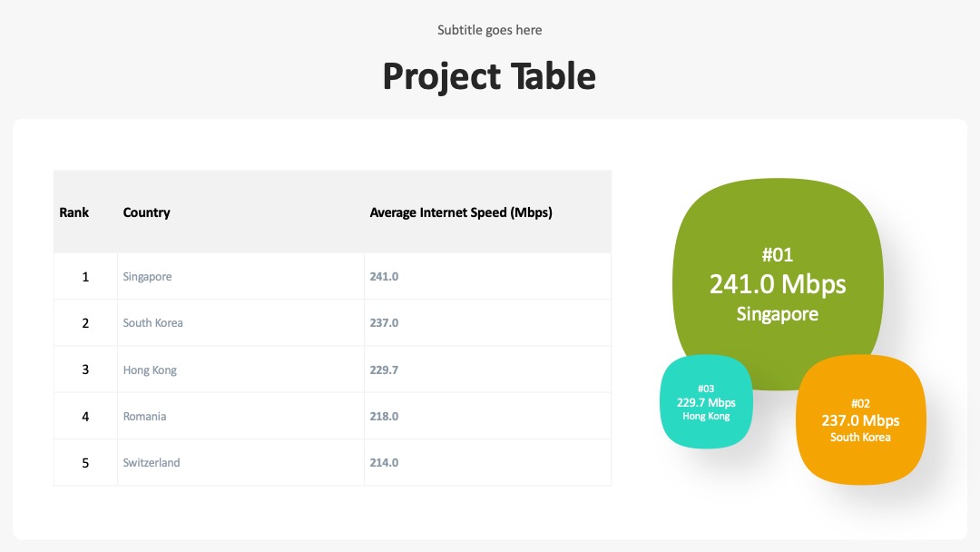Click the 'Subtitle goes here' text
Screen dimensions: 980x552
(489, 30)
